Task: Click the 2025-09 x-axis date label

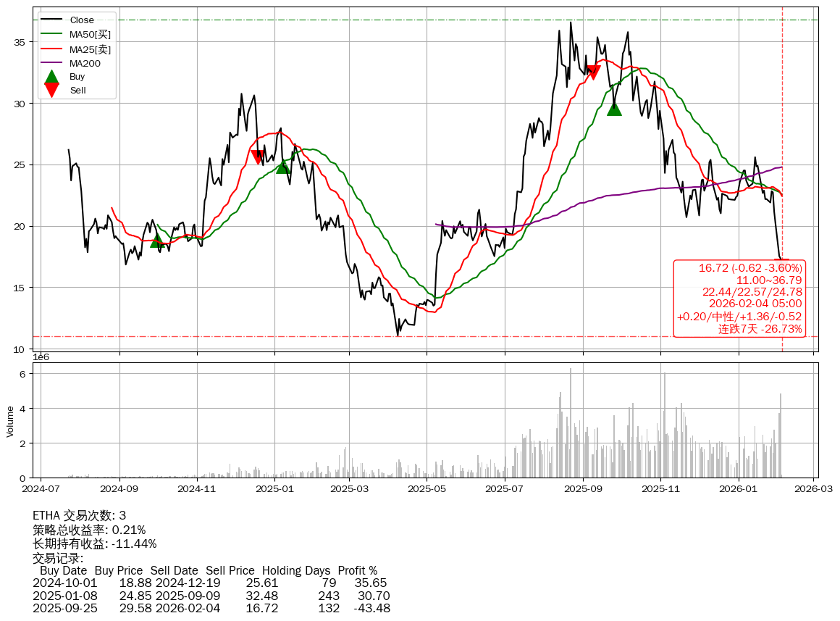Action: pos(584,489)
